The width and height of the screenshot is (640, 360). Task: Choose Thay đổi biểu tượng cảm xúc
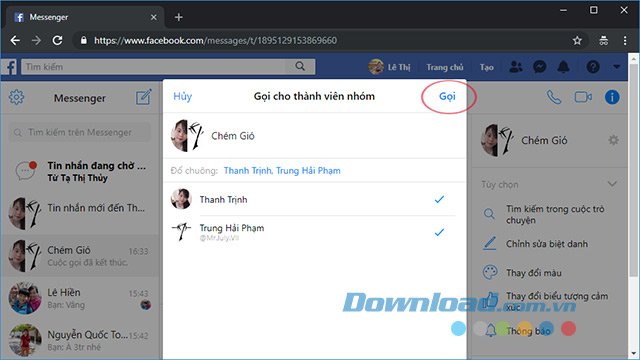[557, 301]
